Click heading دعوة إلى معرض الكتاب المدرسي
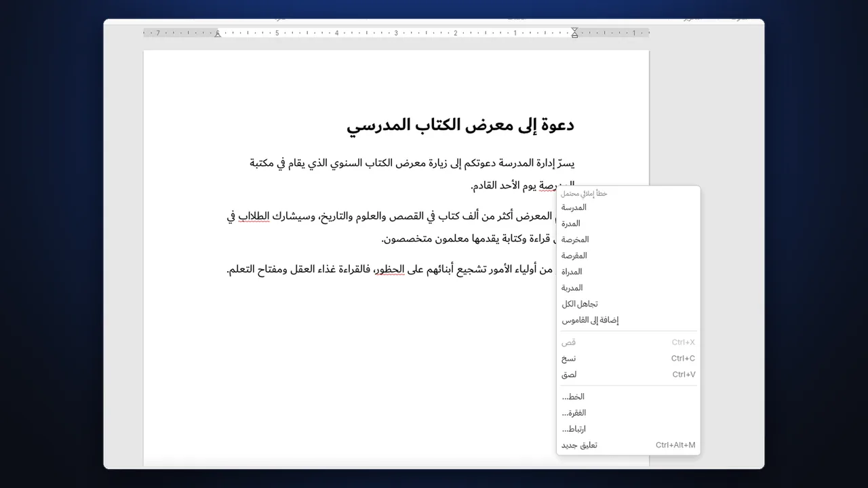 (460, 125)
